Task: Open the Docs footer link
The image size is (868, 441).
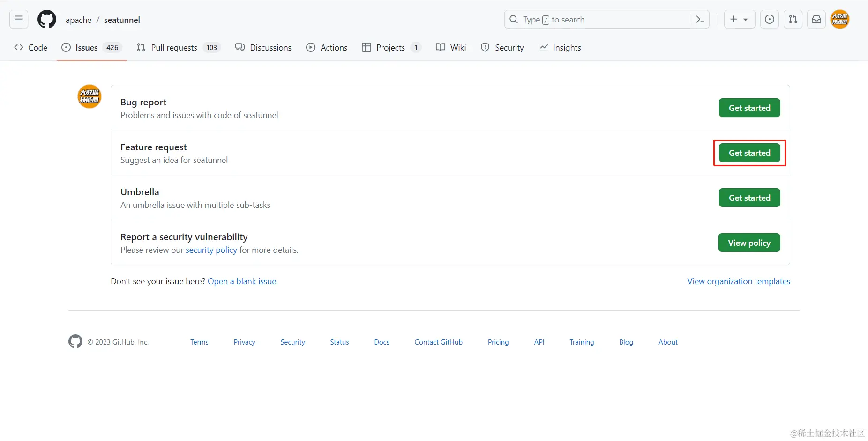Action: pyautogui.click(x=382, y=342)
